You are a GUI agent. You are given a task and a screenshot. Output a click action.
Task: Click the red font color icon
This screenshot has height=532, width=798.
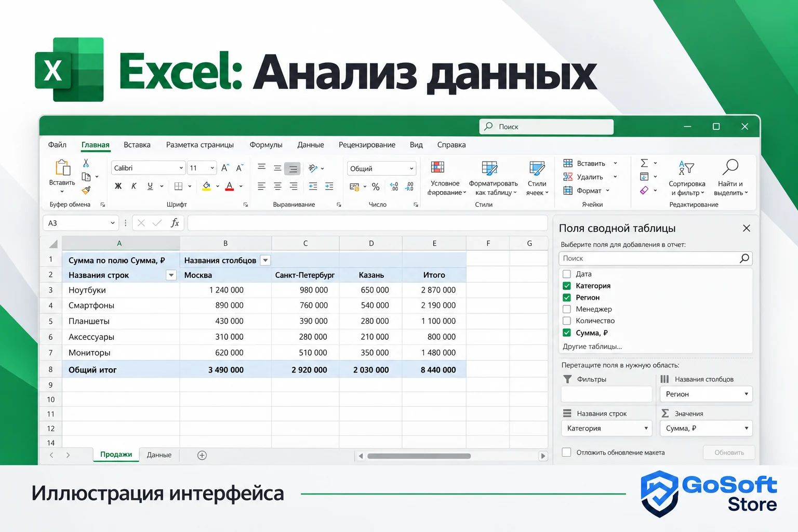pyautogui.click(x=230, y=186)
